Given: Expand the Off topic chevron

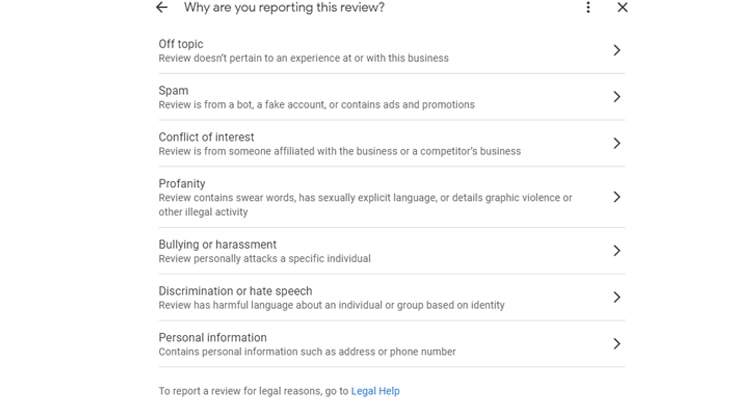Looking at the screenshot, I should pyautogui.click(x=617, y=50).
